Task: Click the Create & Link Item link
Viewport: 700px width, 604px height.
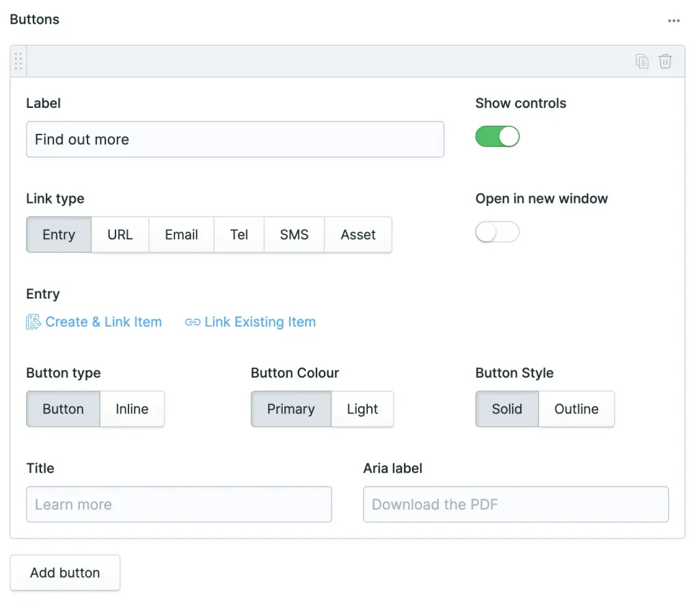Action: pos(103,322)
